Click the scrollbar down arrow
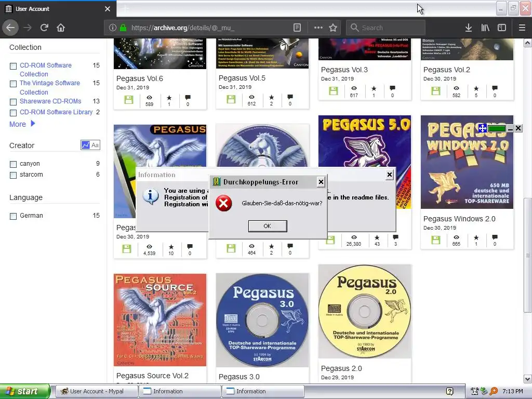Image resolution: width=532 pixels, height=399 pixels. click(527, 379)
